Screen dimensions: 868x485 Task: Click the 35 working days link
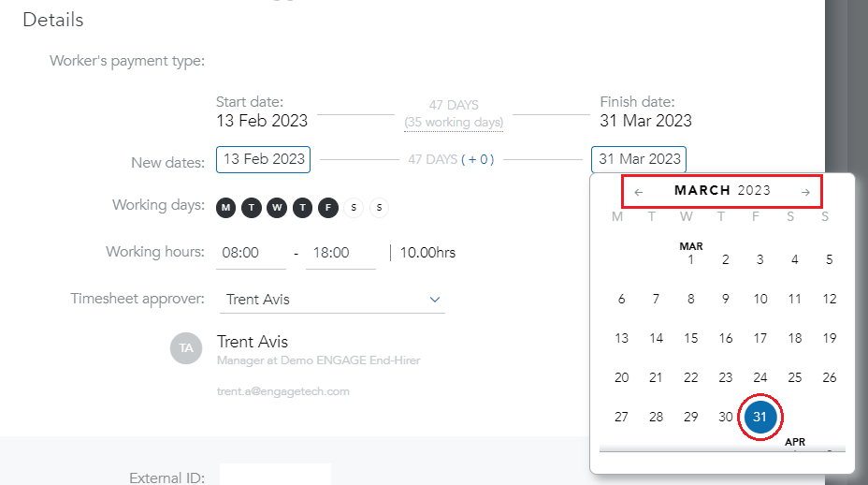(x=454, y=123)
